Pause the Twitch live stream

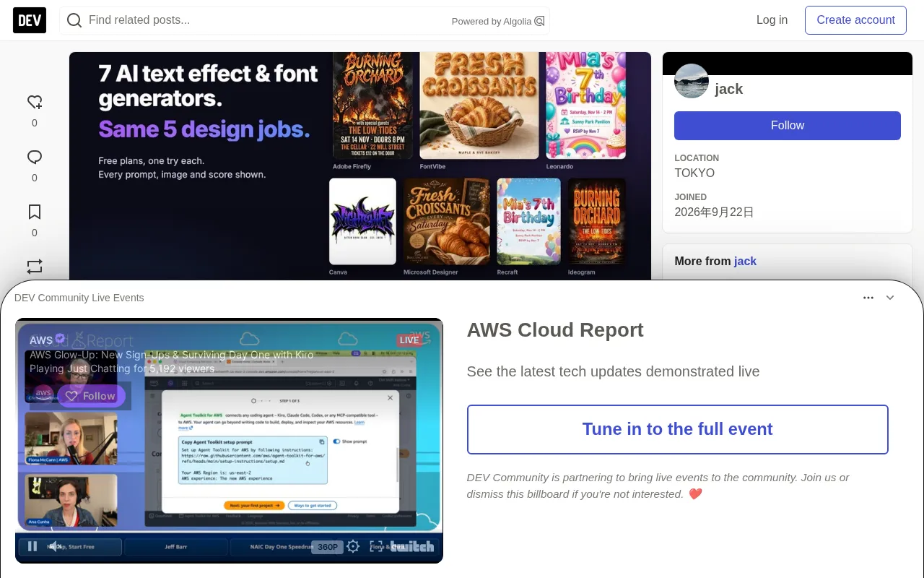pos(32,546)
